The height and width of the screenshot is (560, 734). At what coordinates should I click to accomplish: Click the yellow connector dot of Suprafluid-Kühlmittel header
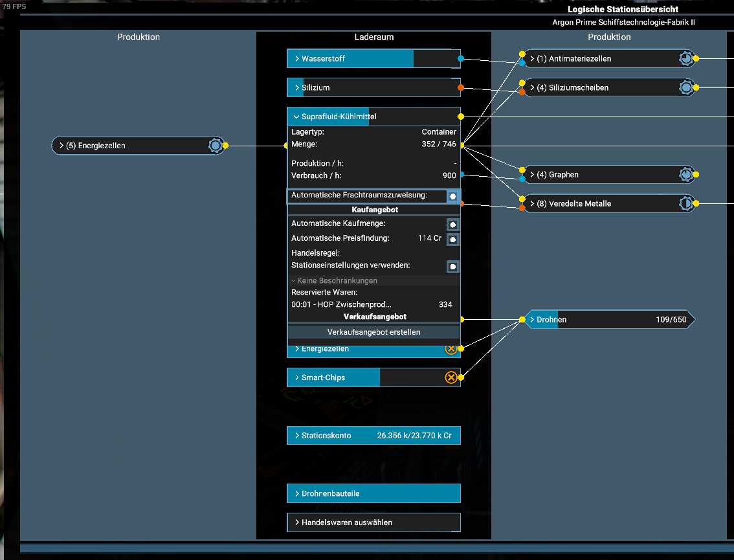(x=461, y=117)
